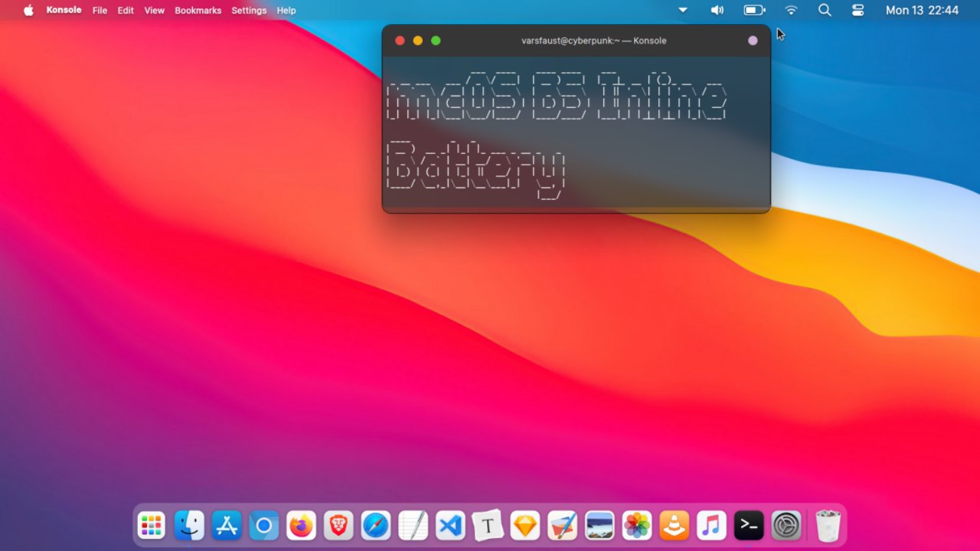Open the Konsole application menu
Image resolution: width=980 pixels, height=551 pixels.
coord(64,10)
